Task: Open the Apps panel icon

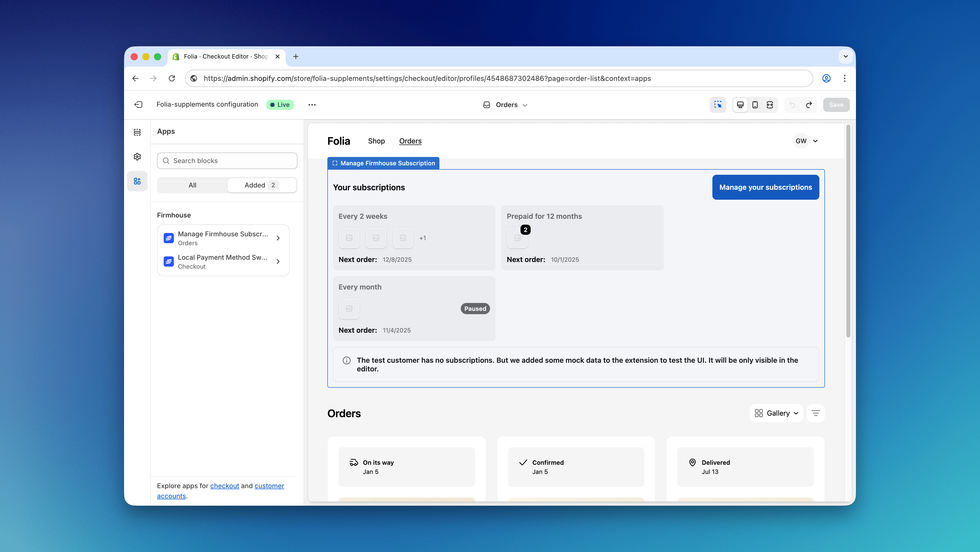Action: [x=137, y=181]
